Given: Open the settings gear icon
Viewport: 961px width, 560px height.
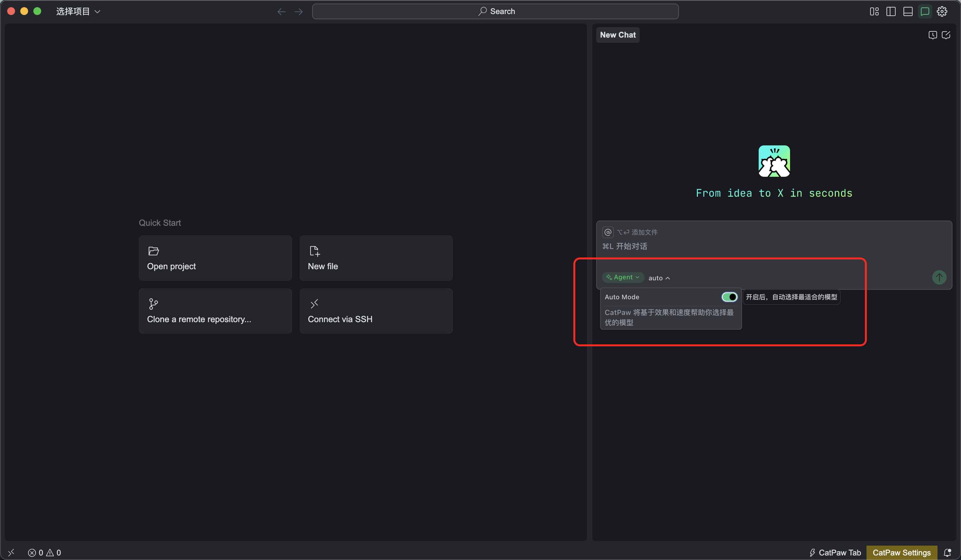Looking at the screenshot, I should 942,11.
